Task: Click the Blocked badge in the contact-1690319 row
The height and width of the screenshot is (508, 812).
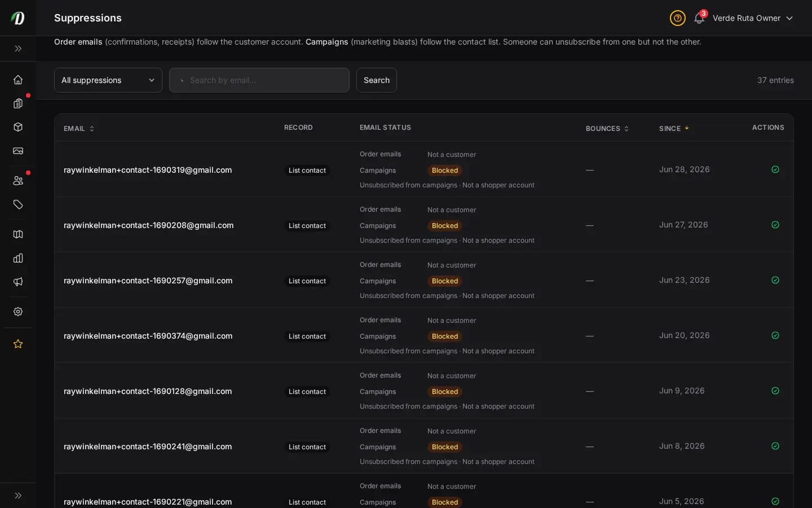Action: click(445, 170)
